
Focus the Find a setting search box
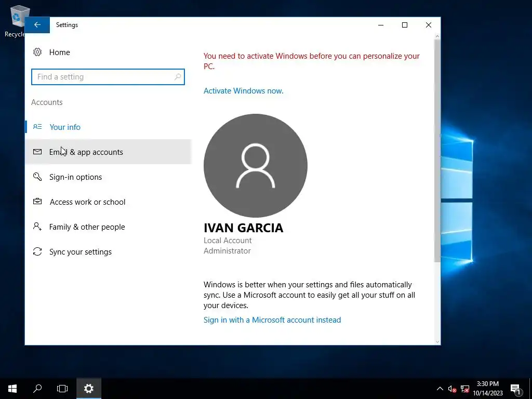click(108, 77)
